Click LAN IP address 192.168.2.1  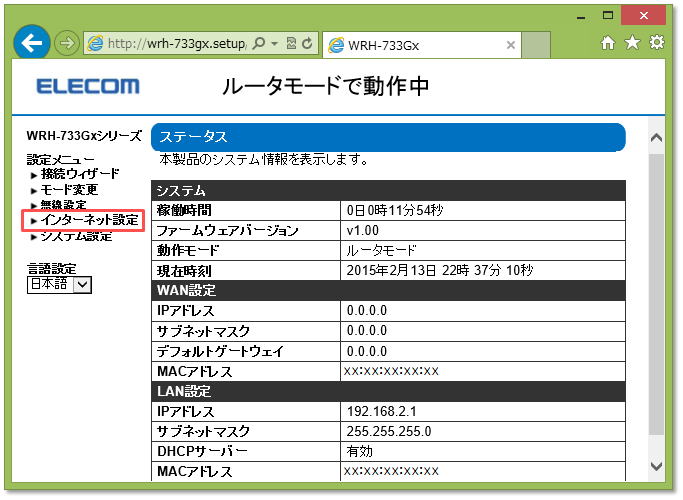point(382,412)
